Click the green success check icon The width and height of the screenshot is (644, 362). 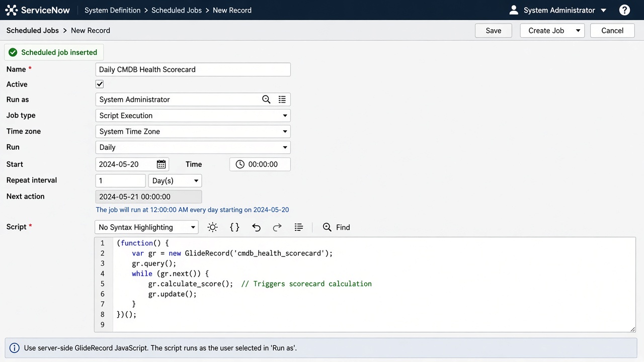click(x=13, y=52)
